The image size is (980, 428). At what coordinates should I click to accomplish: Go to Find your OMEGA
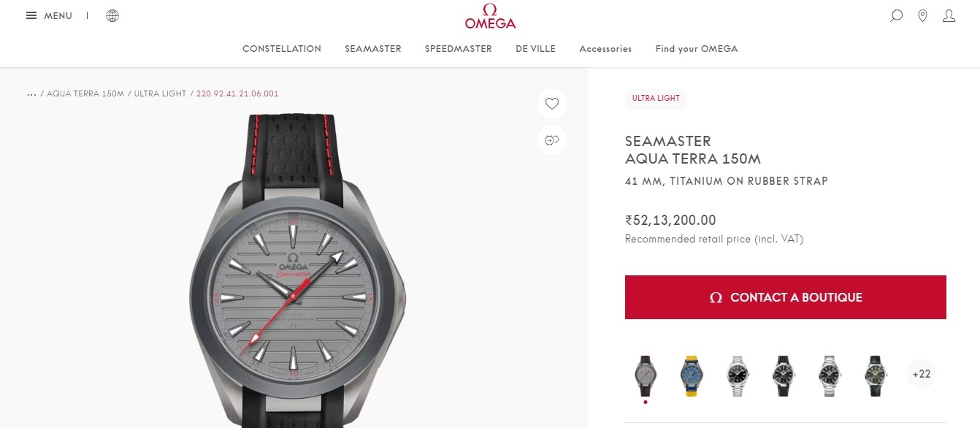pyautogui.click(x=697, y=49)
